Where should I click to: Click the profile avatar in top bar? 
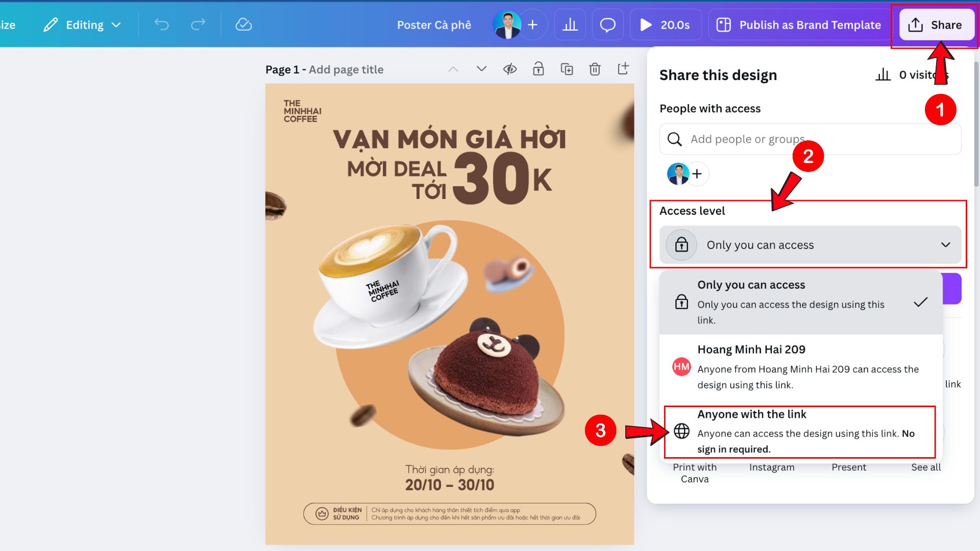pos(507,24)
